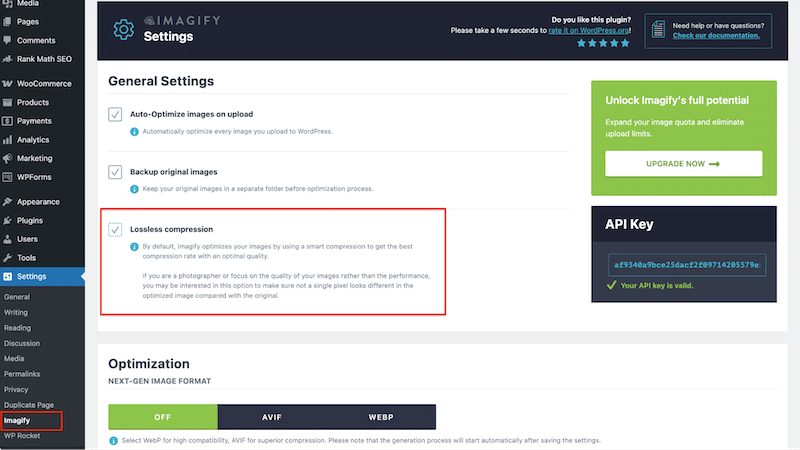The width and height of the screenshot is (800, 450).
Task: Click the Plugins plug icon
Action: pos(7,220)
